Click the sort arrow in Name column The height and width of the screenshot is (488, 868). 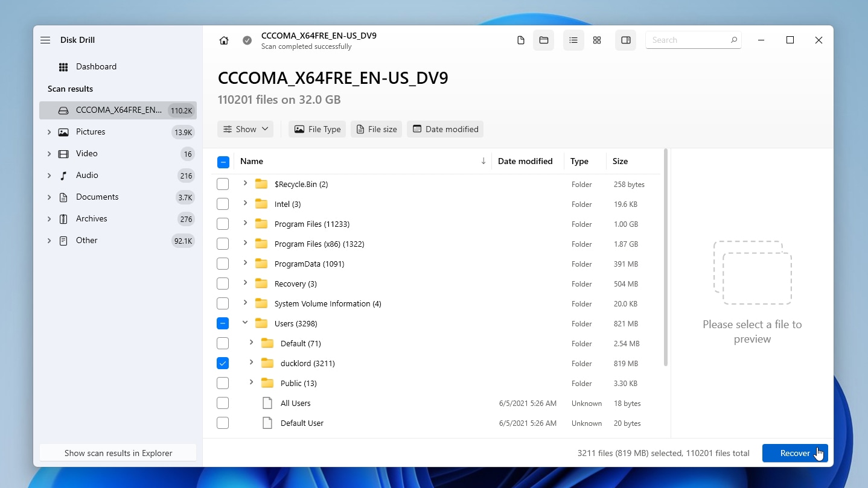point(483,161)
